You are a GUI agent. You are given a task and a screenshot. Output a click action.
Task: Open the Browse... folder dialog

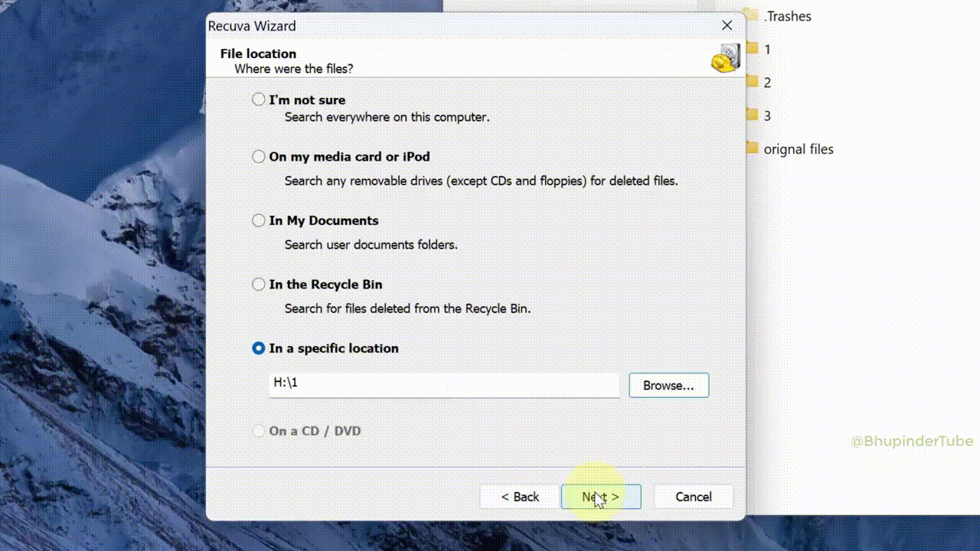pos(668,386)
